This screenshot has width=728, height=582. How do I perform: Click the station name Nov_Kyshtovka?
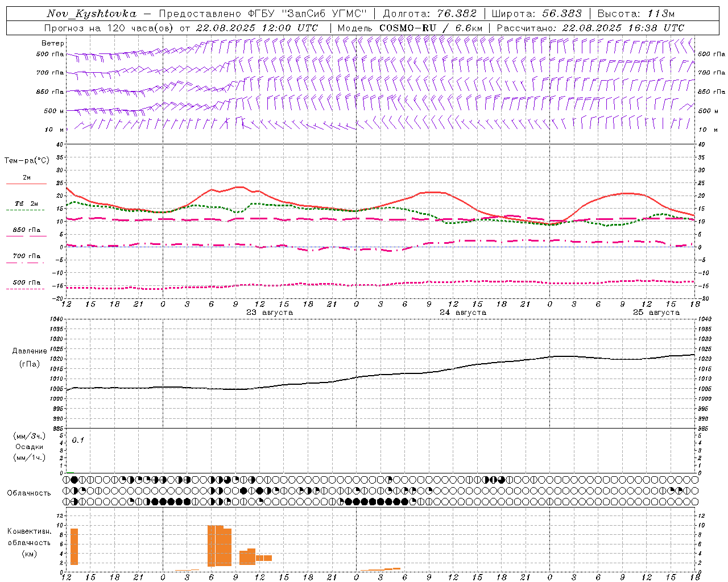92,14
